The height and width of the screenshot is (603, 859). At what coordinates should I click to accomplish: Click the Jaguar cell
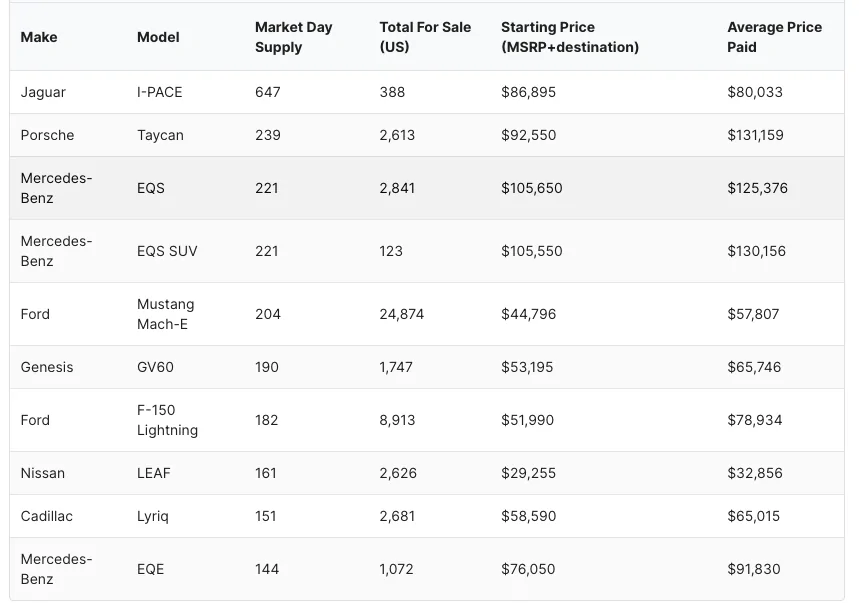click(43, 92)
